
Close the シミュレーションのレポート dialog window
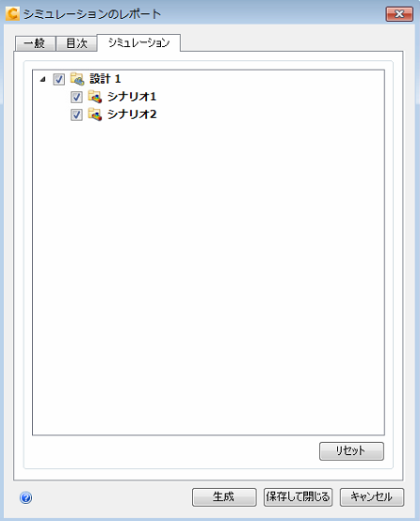click(x=399, y=14)
